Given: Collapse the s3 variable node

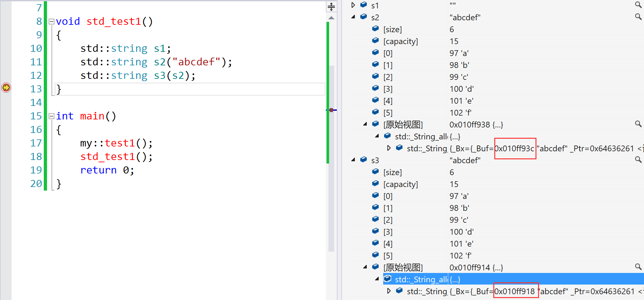Looking at the screenshot, I should [353, 160].
